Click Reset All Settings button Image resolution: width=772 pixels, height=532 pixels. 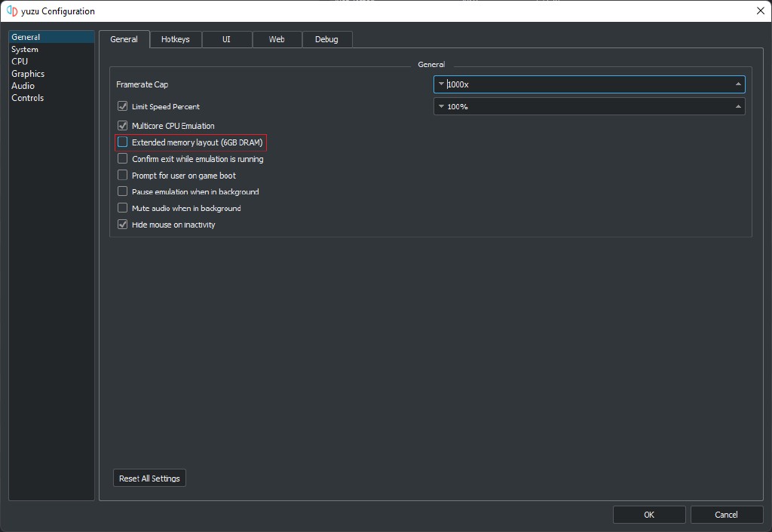pos(150,478)
